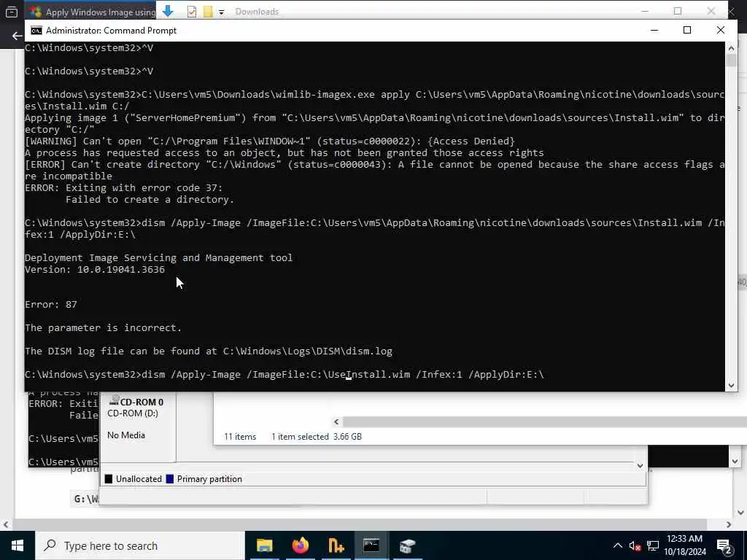The image size is (747, 560).
Task: Open Firefox from the taskbar
Action: tap(300, 545)
